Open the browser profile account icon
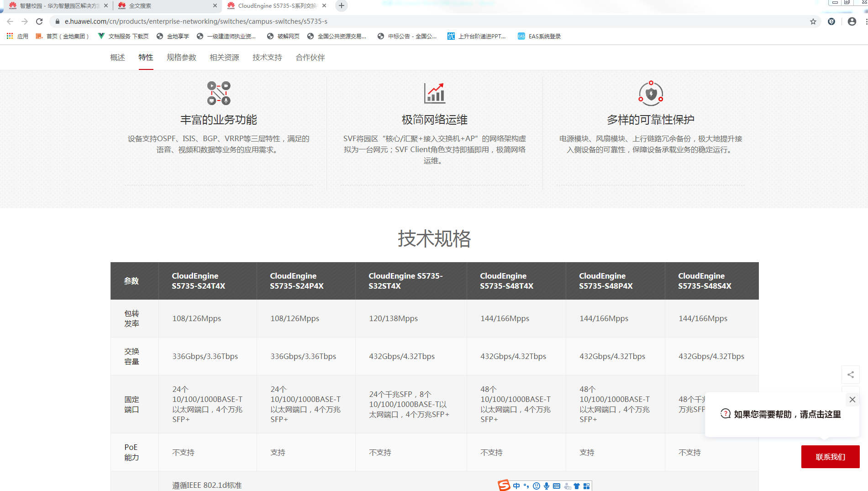This screenshot has height=491, width=868. click(852, 21)
